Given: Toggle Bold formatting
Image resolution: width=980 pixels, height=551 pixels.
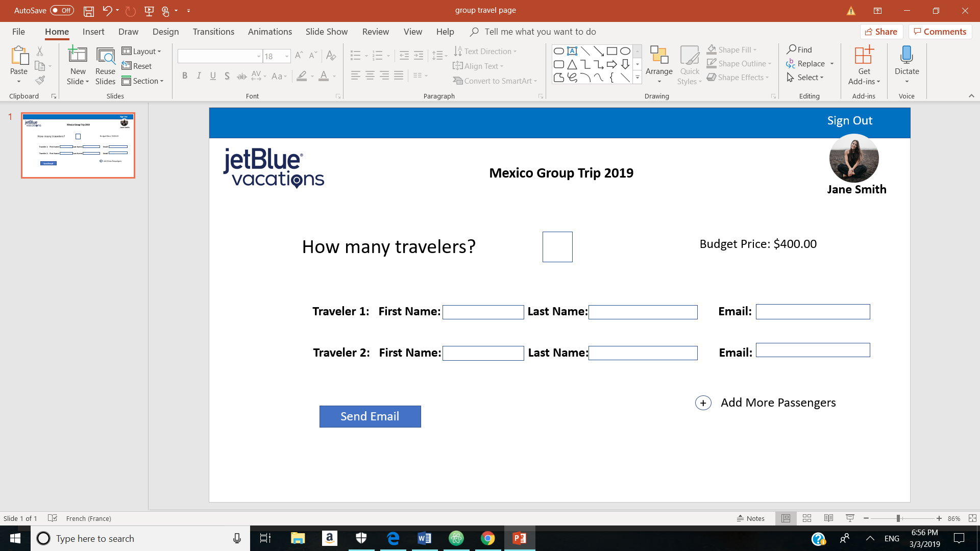Looking at the screenshot, I should point(185,76).
